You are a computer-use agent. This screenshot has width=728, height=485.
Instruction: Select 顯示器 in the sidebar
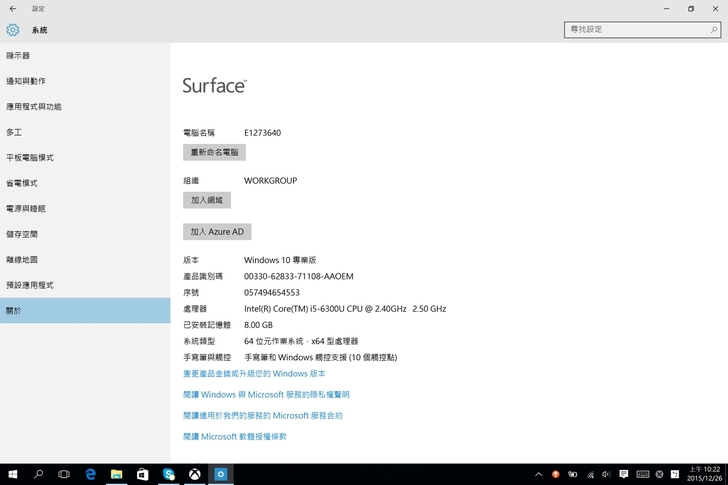(x=18, y=55)
